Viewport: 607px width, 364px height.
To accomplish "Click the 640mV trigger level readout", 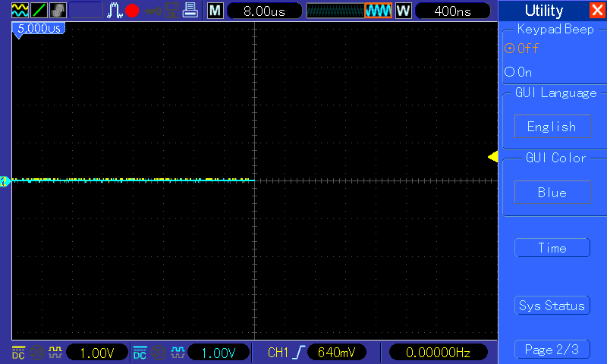I will [336, 353].
